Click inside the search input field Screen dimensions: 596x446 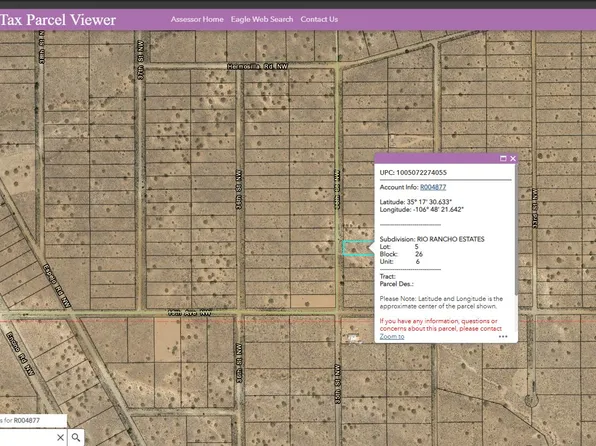coord(27,437)
